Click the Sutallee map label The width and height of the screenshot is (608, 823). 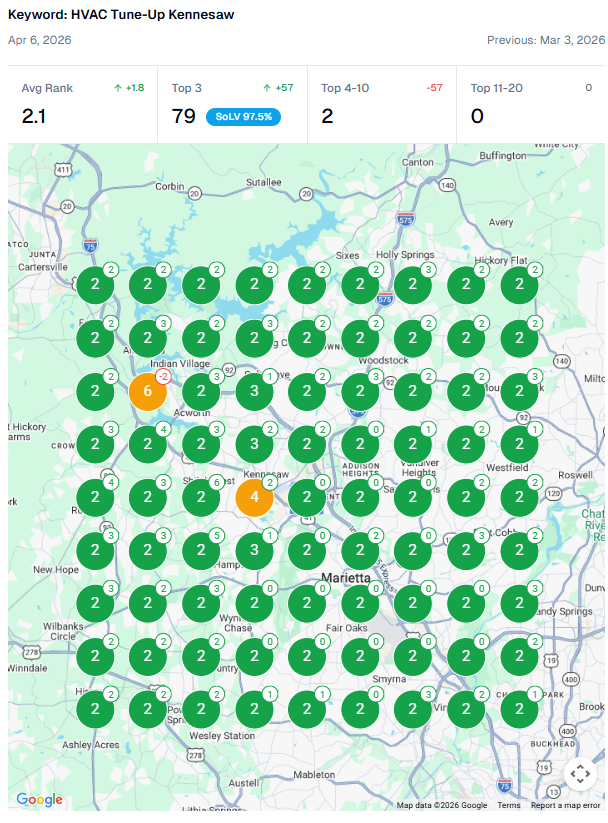pos(264,182)
